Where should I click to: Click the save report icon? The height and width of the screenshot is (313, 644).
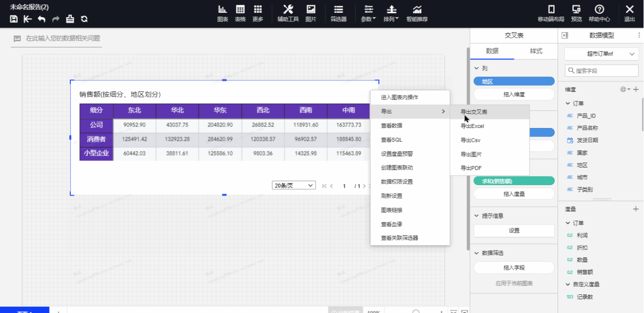14,19
